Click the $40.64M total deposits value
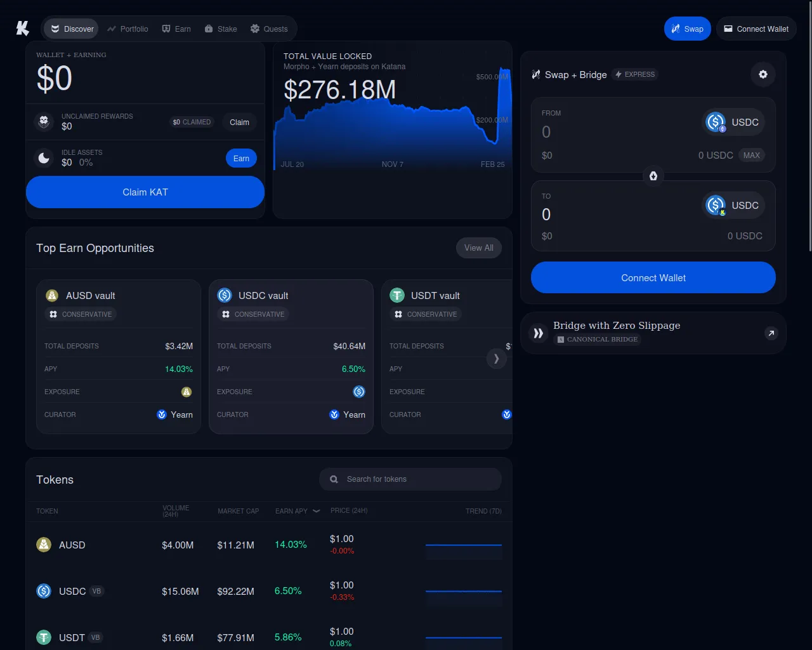Screen dimensions: 812x650 (349, 346)
